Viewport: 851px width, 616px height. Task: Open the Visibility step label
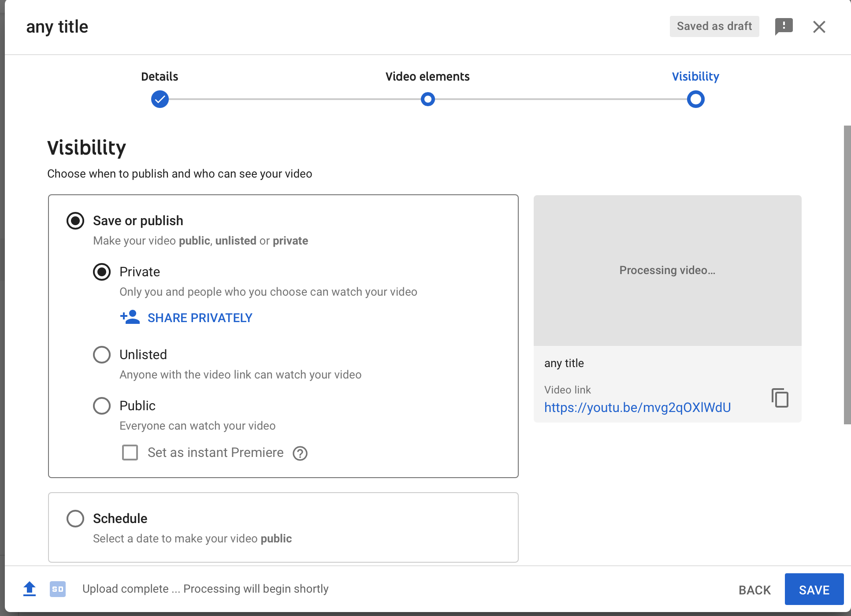695,77
